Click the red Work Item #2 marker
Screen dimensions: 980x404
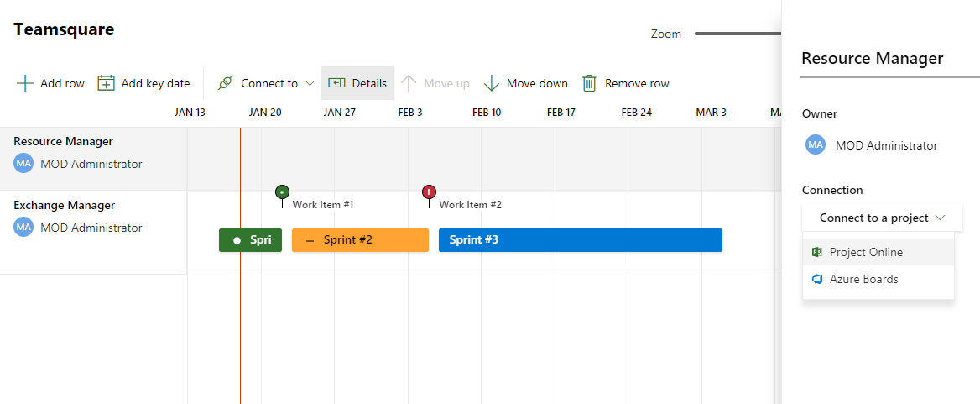coord(430,192)
